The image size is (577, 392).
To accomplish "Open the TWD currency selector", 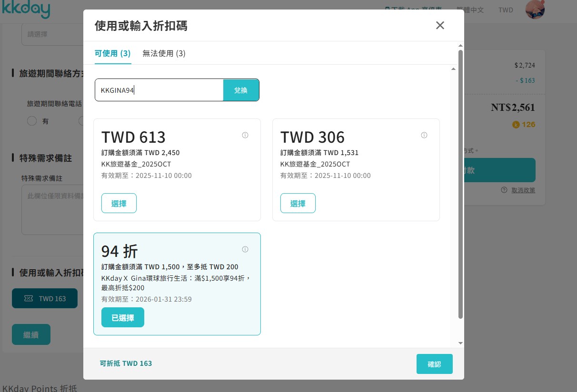I will (506, 10).
